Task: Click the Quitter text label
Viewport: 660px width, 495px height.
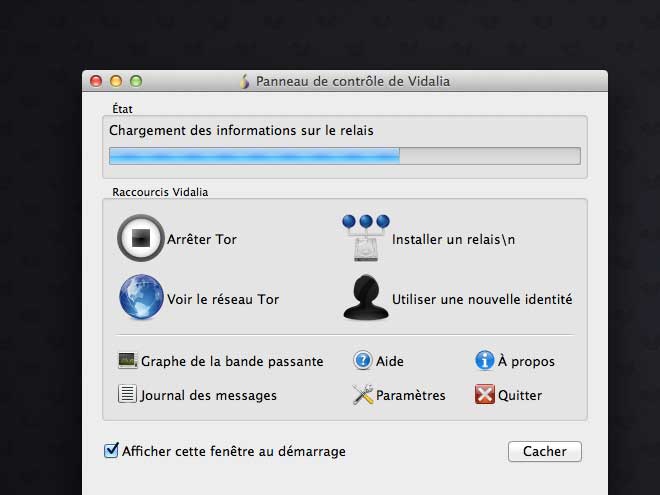Action: click(x=520, y=395)
